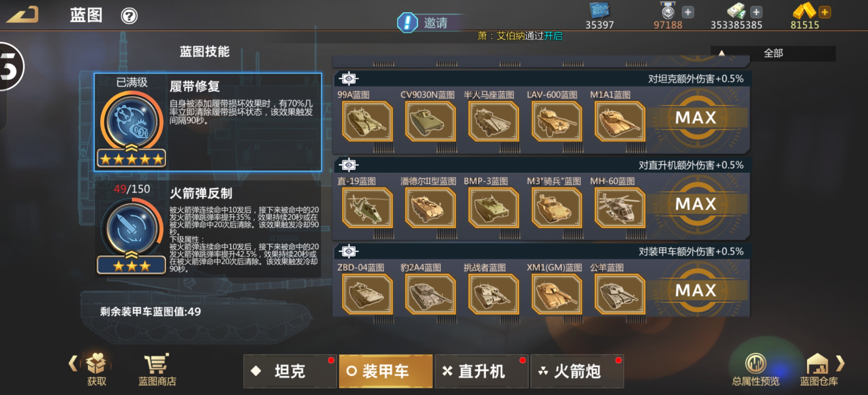
Task: Switch to the 直升机 tab
Action: tap(482, 371)
